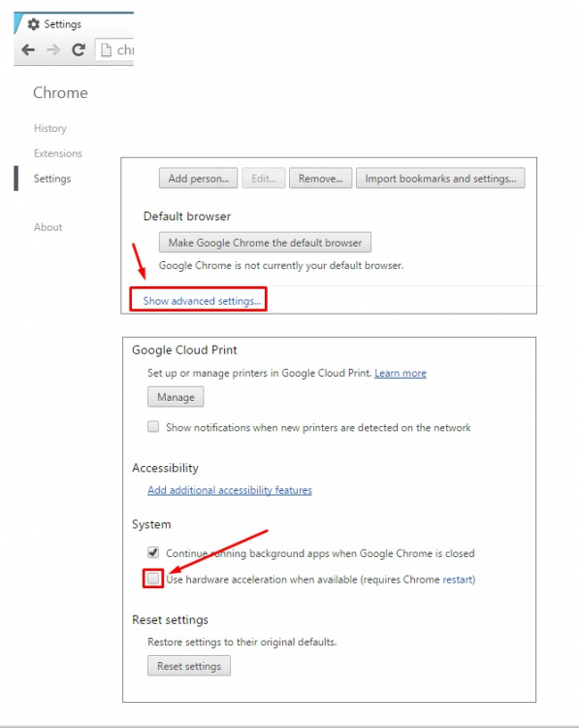Click the page icon in address bar

[107, 50]
